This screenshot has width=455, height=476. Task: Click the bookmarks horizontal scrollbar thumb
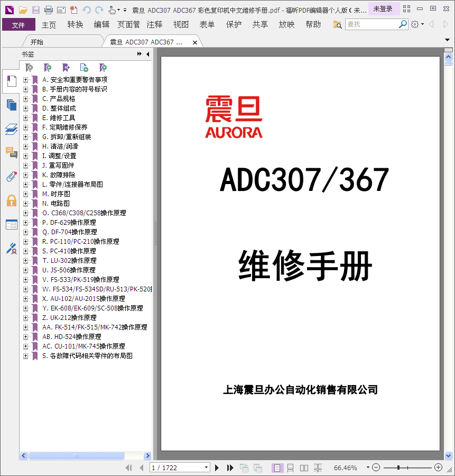pyautogui.click(x=76, y=456)
